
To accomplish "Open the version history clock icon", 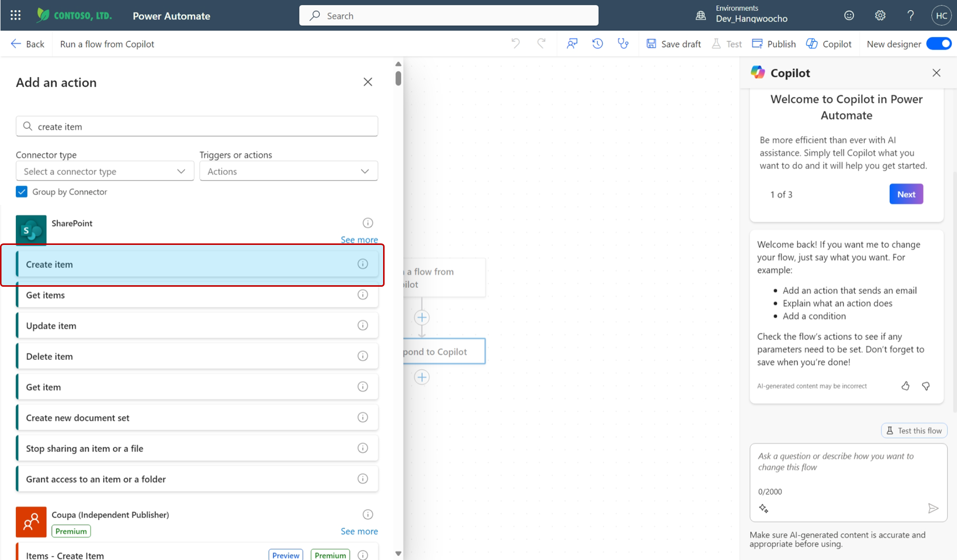I will coord(597,44).
